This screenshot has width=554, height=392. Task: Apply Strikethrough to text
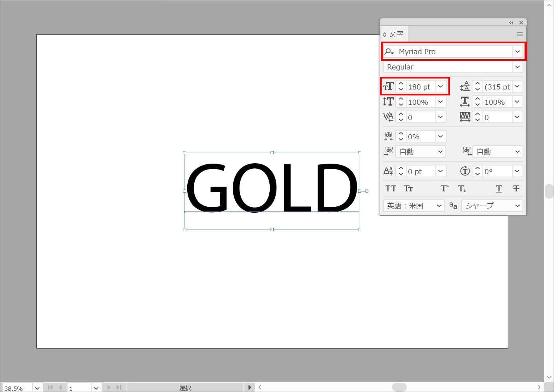pyautogui.click(x=516, y=189)
